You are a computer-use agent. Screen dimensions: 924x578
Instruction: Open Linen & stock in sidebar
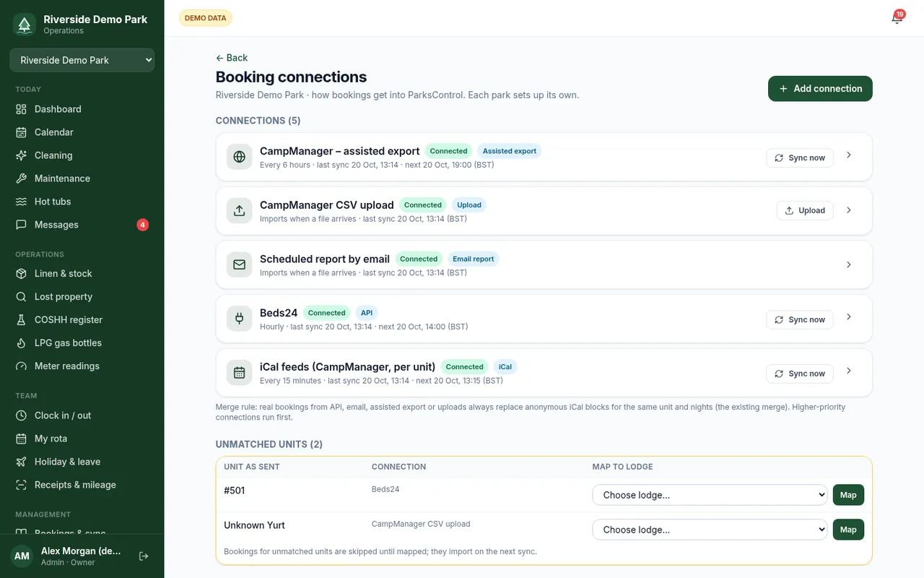[x=82, y=274]
